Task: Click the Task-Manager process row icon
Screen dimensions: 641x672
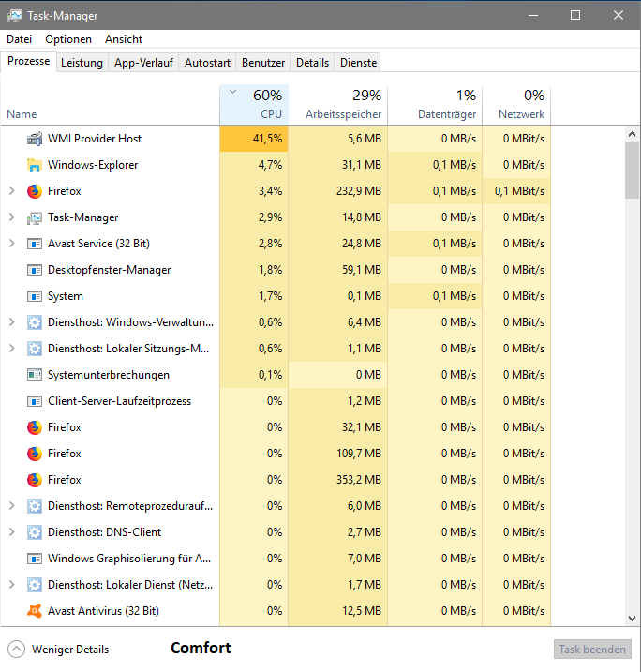Action: 35,217
